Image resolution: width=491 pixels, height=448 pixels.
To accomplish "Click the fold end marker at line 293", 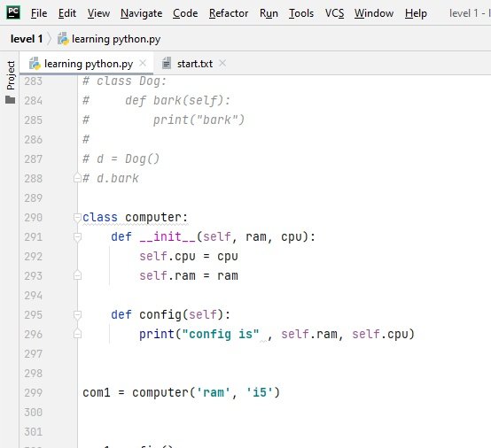I will tap(77, 275).
